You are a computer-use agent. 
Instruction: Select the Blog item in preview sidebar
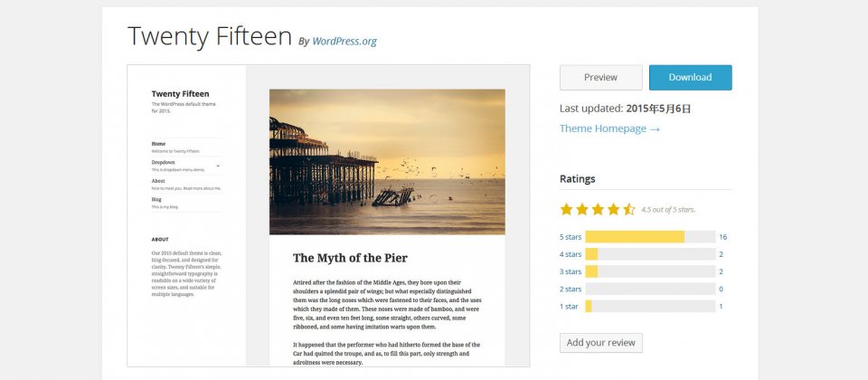click(156, 199)
